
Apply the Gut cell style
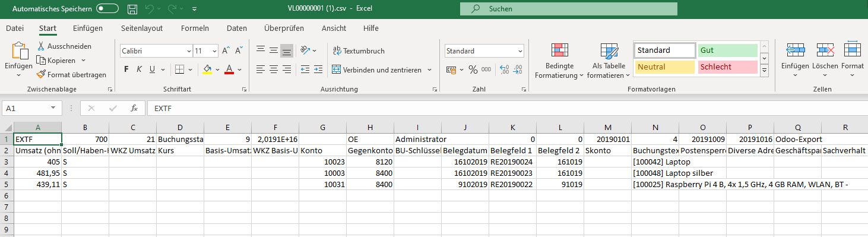728,50
